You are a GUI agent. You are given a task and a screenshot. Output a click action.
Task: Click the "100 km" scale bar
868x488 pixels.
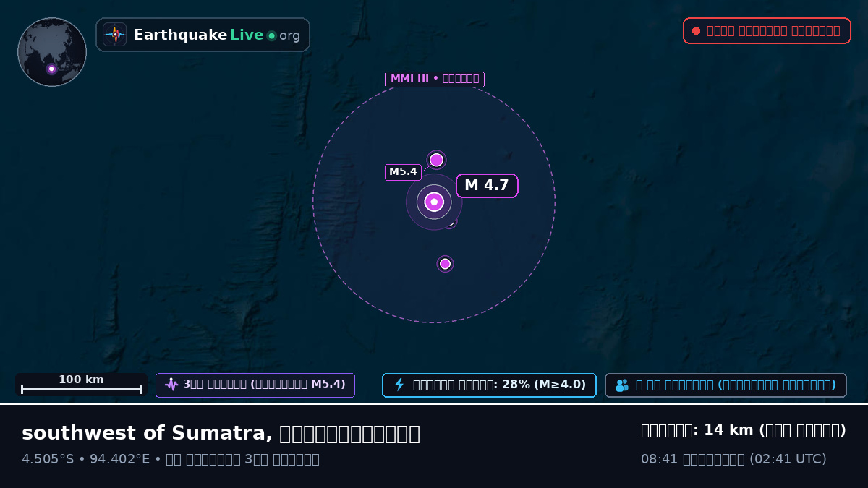[81, 385]
